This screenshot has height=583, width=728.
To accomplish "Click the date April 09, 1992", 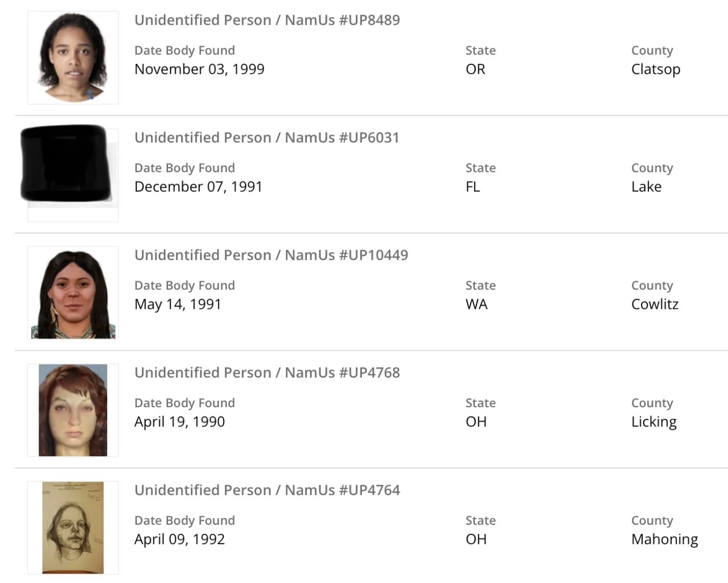I will click(x=179, y=539).
